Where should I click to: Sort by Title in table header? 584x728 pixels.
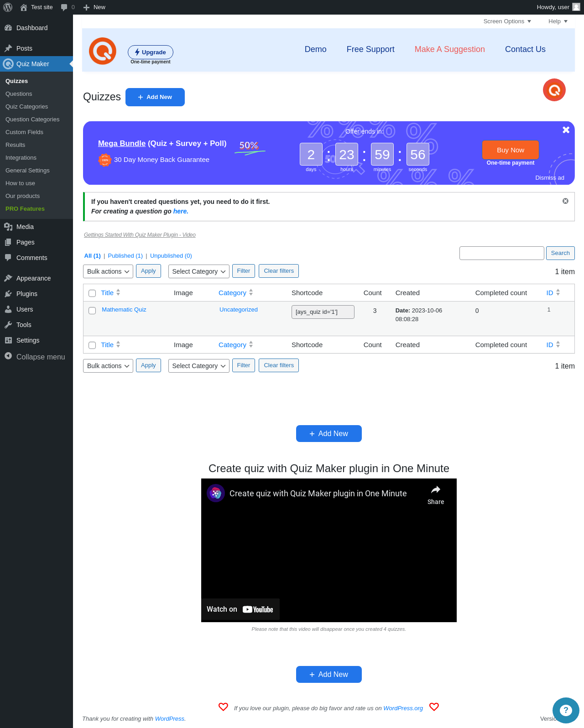[110, 293]
